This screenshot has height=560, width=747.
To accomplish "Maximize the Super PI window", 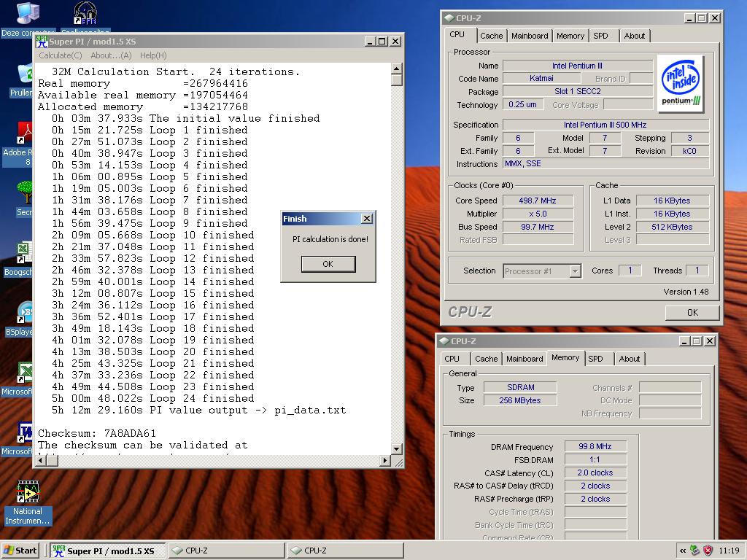I will point(382,42).
